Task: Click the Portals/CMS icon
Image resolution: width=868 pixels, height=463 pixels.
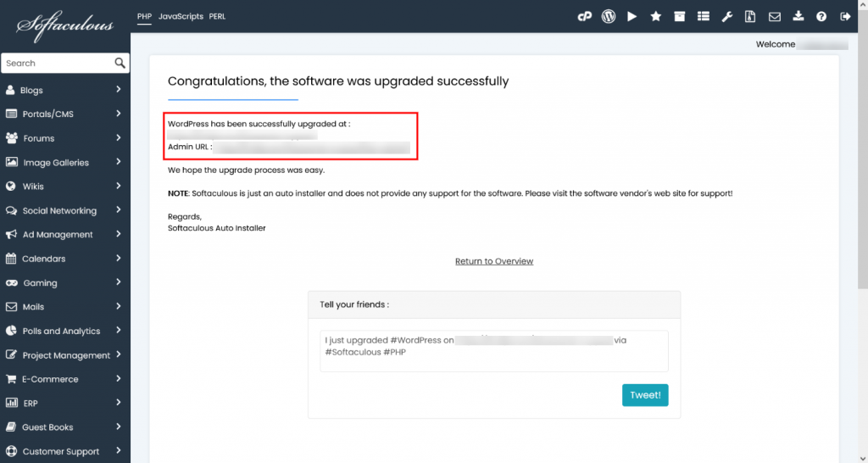Action: coord(11,114)
